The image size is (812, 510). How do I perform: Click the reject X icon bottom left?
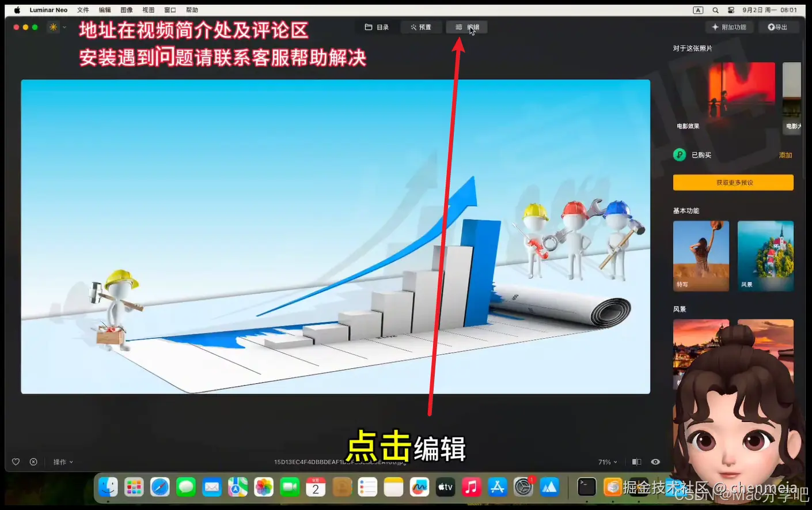tap(33, 462)
